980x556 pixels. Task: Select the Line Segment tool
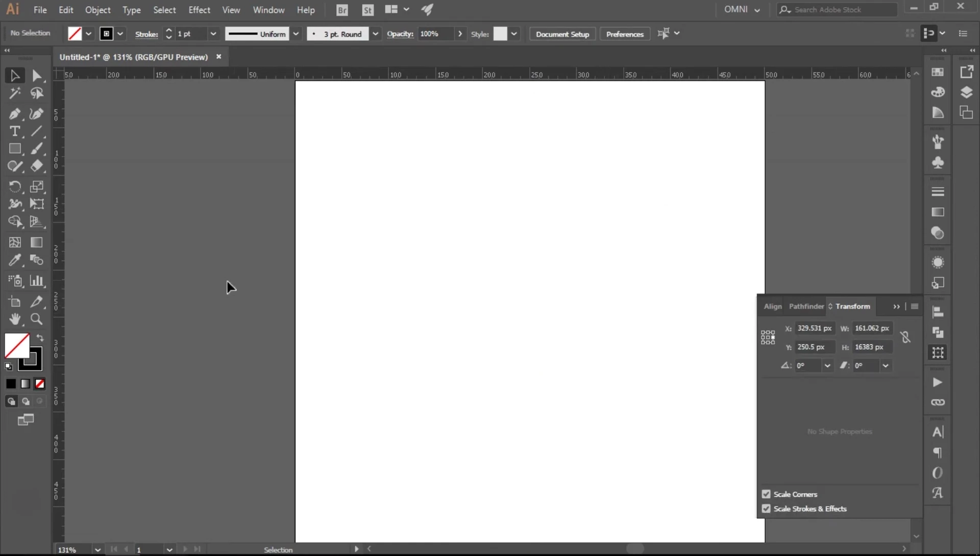coord(36,131)
